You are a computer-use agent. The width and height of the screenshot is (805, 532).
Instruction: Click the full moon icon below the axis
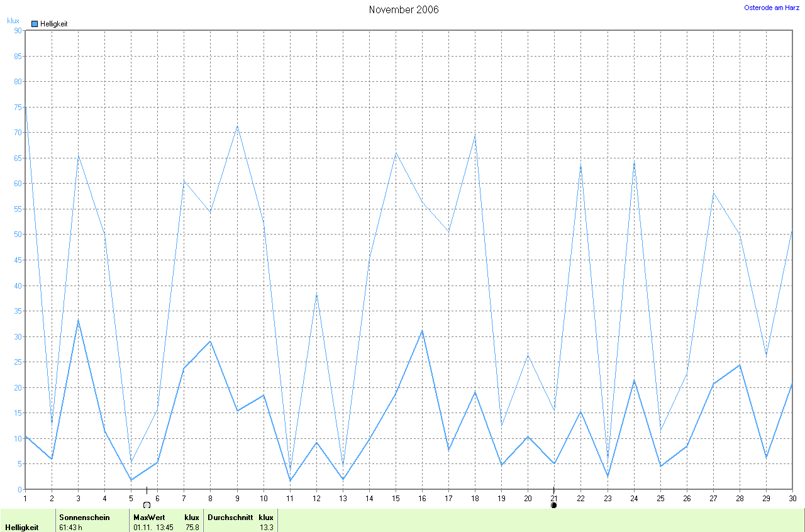point(147,504)
